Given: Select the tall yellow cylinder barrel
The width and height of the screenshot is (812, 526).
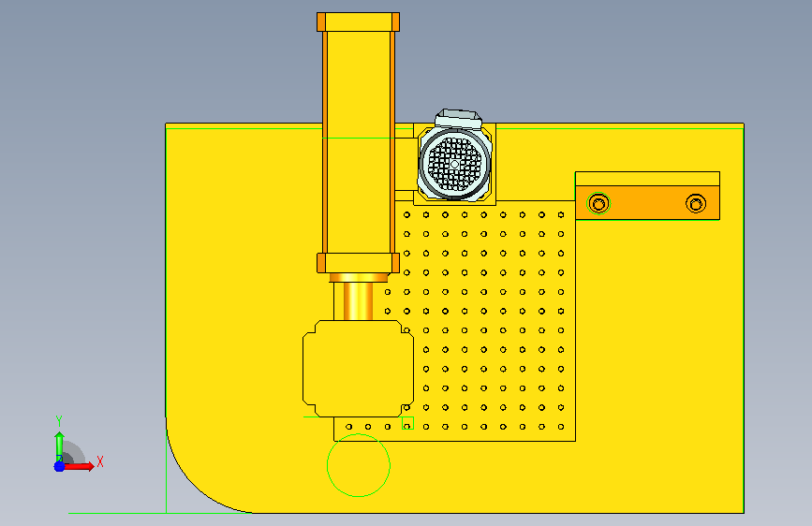Looking at the screenshot, I should (x=359, y=142).
